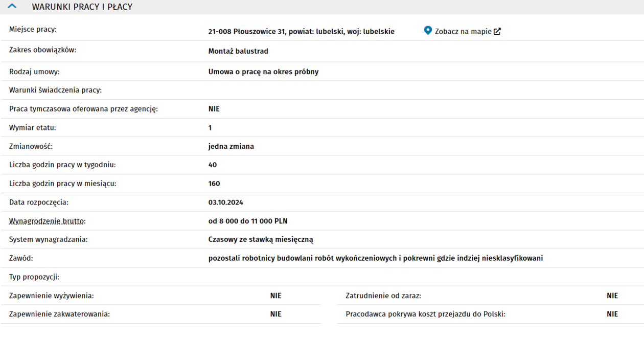
Task: Click the start date 03.10.2024
Action: point(225,202)
